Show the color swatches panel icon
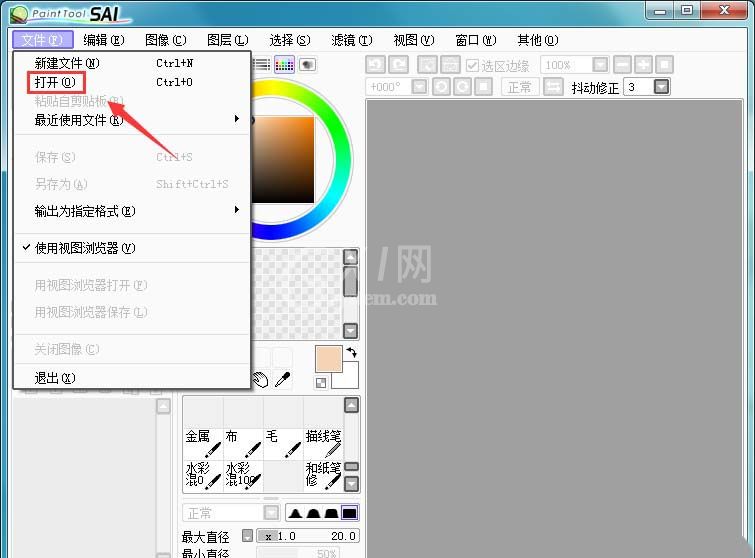 pyautogui.click(x=284, y=65)
